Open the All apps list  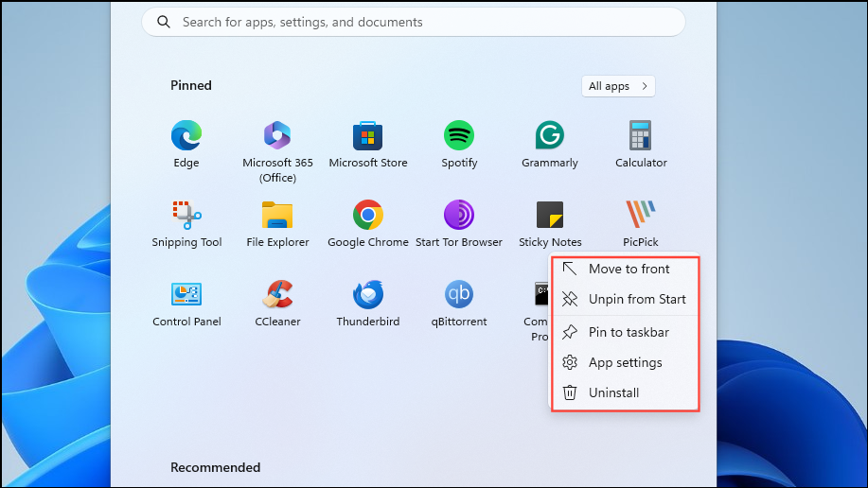pyautogui.click(x=618, y=86)
